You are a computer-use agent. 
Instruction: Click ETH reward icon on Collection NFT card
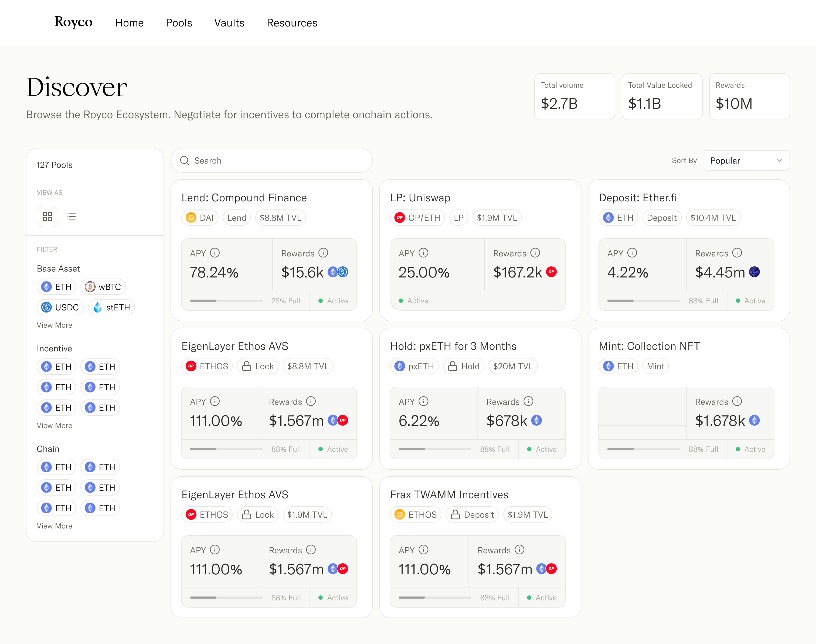click(754, 421)
